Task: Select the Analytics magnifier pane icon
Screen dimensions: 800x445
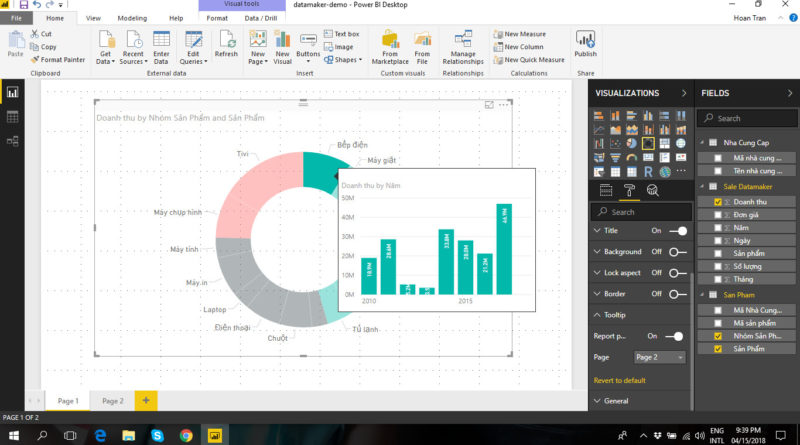Action: tap(652, 190)
